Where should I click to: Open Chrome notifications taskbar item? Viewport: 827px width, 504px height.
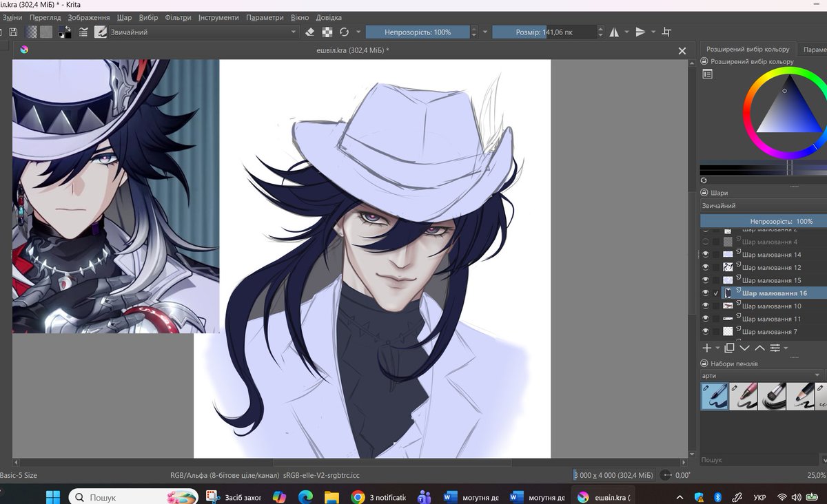[x=378, y=496]
